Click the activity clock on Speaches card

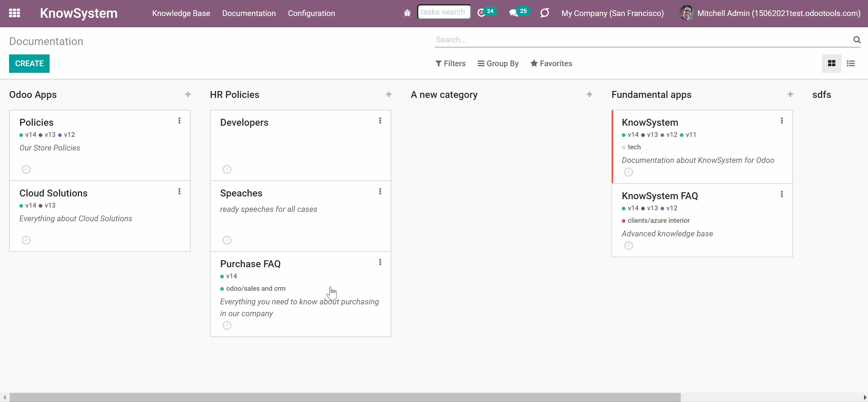click(227, 240)
